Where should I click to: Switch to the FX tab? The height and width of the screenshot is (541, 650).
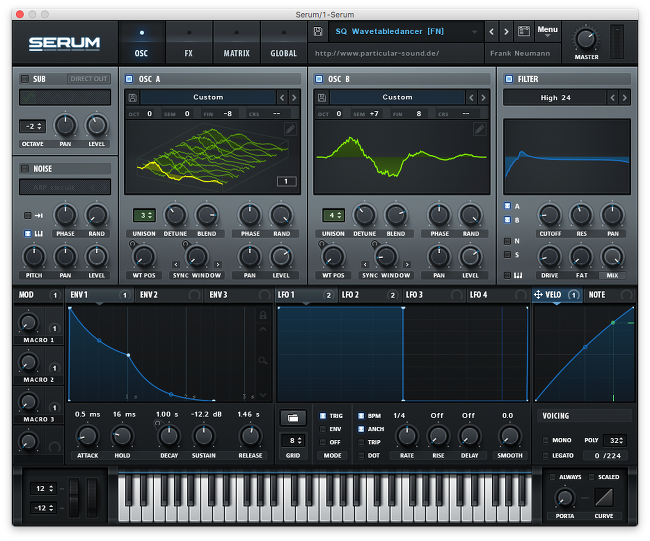pos(189,44)
